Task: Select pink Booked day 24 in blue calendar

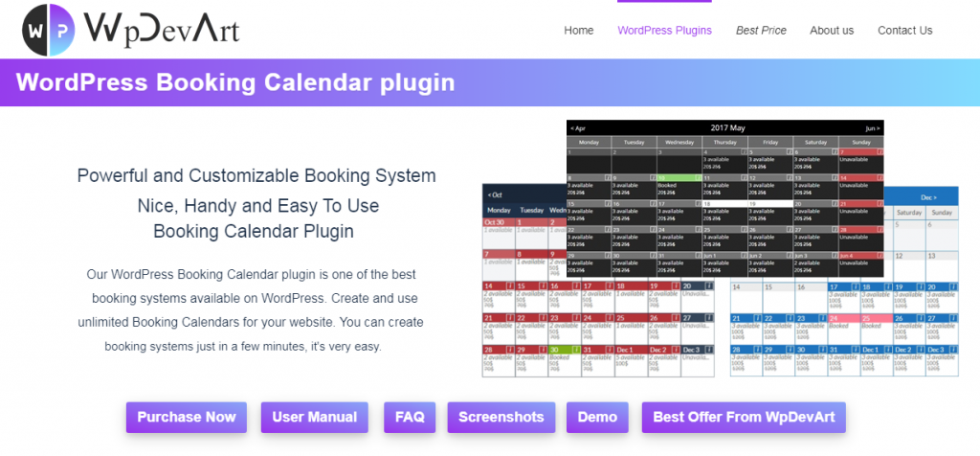Action: pos(843,328)
